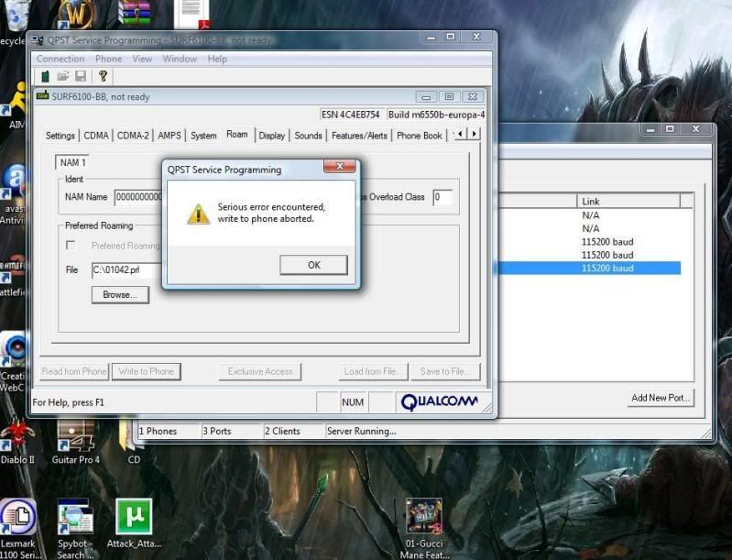Click the Qualcomm logo in status bar
This screenshot has height=560, width=732.
pos(439,401)
